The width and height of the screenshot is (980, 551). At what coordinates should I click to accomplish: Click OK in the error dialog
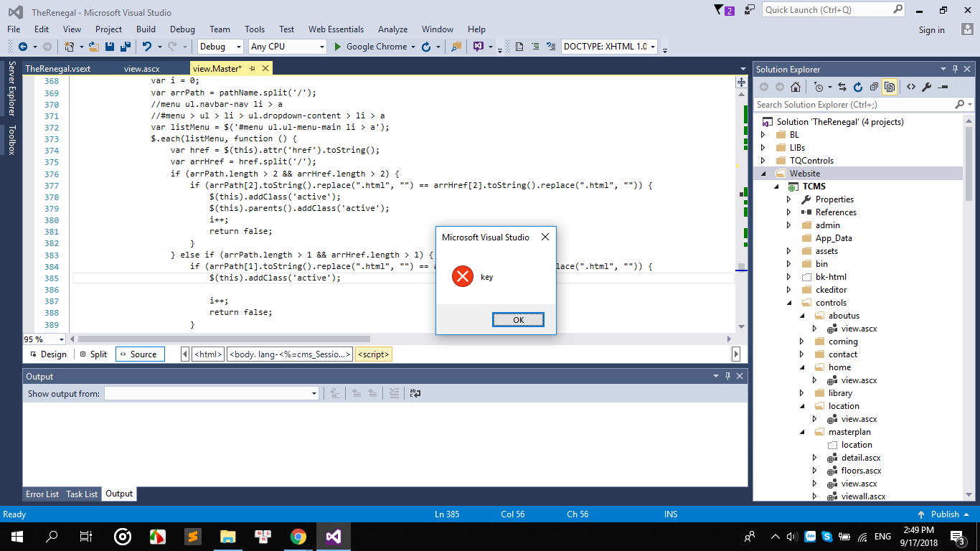point(518,320)
